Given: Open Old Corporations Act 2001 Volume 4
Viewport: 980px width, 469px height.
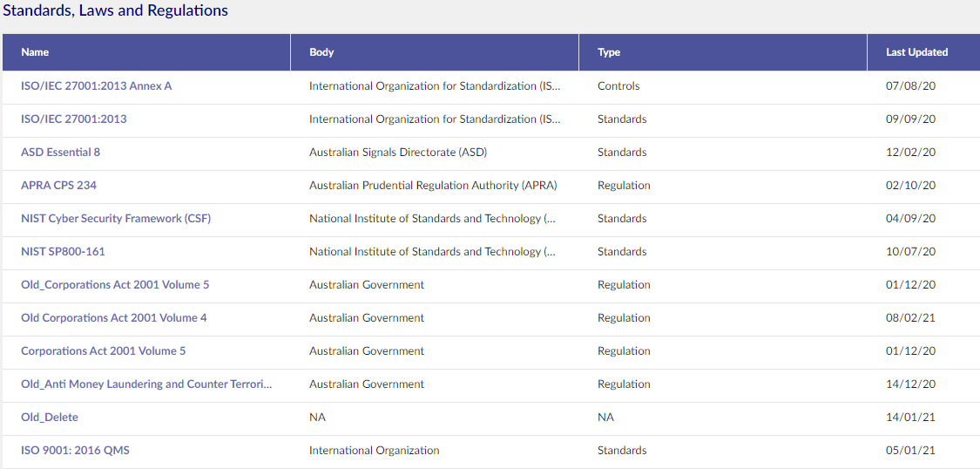Looking at the screenshot, I should tap(114, 318).
